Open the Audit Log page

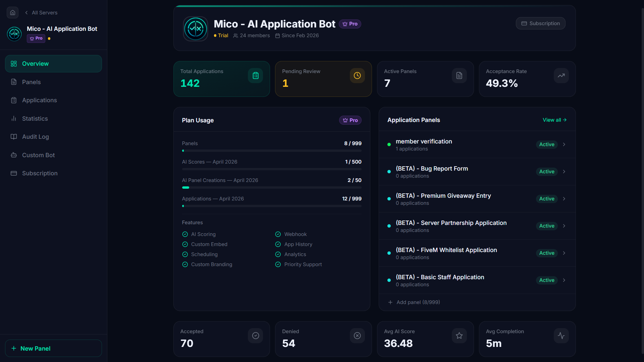point(53,137)
